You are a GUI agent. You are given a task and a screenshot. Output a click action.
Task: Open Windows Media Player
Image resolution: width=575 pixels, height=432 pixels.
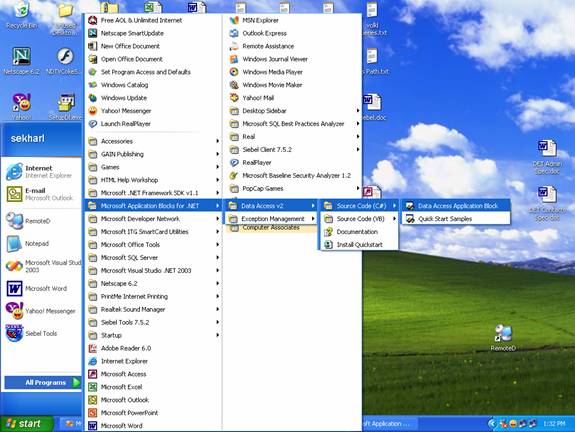[x=293, y=72]
